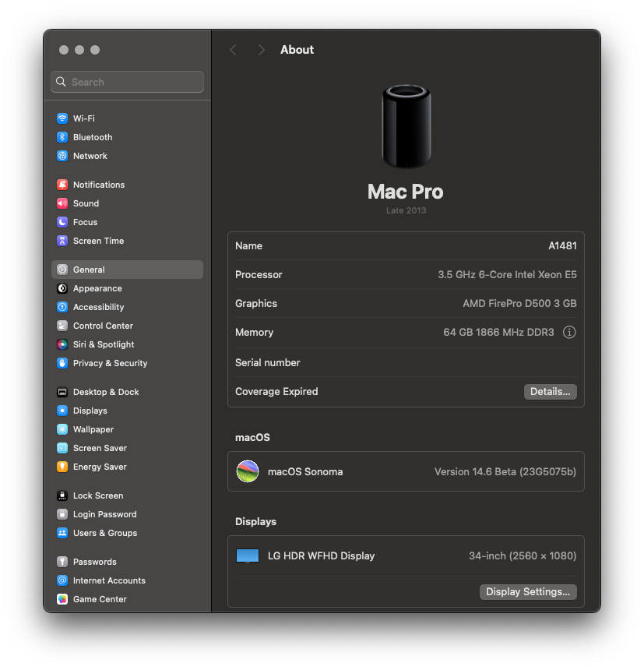The image size is (644, 670).
Task: Click in the Search field
Action: (127, 82)
